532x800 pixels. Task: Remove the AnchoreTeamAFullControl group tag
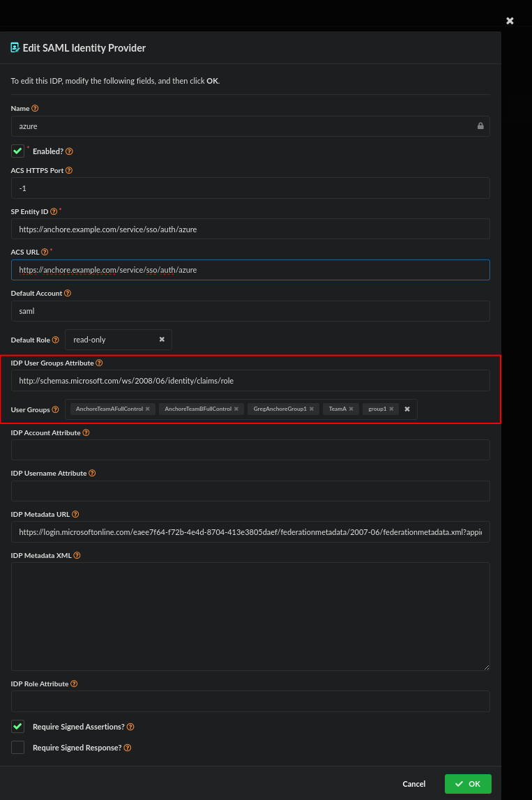(x=146, y=409)
